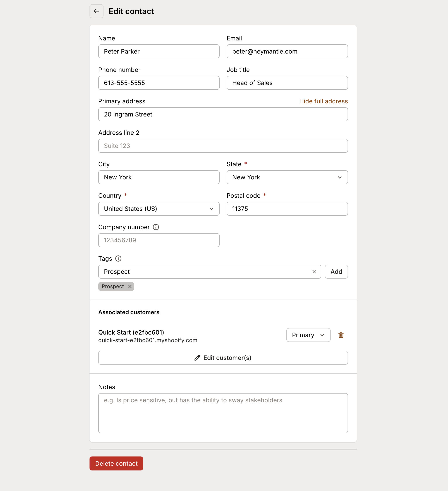
Task: Click the Edit customer(s) button
Action: (x=223, y=358)
